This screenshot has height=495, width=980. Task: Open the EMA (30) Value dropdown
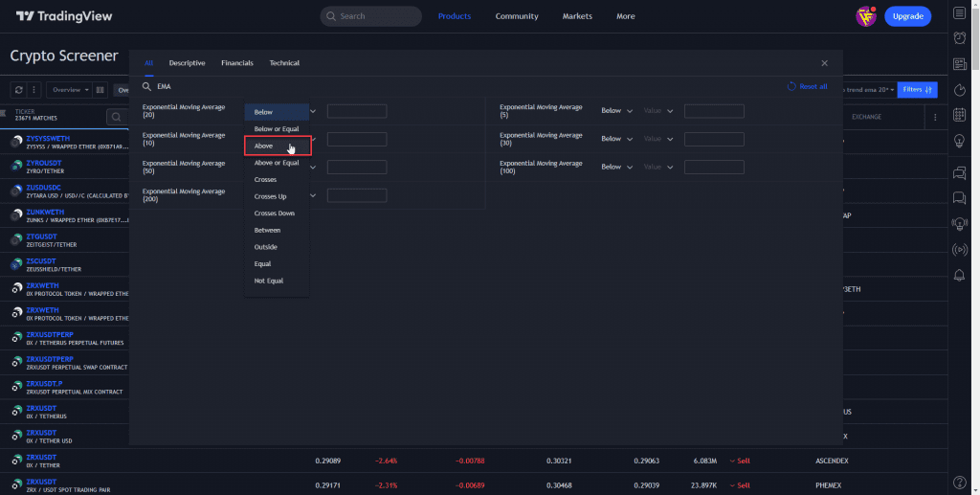coord(658,139)
